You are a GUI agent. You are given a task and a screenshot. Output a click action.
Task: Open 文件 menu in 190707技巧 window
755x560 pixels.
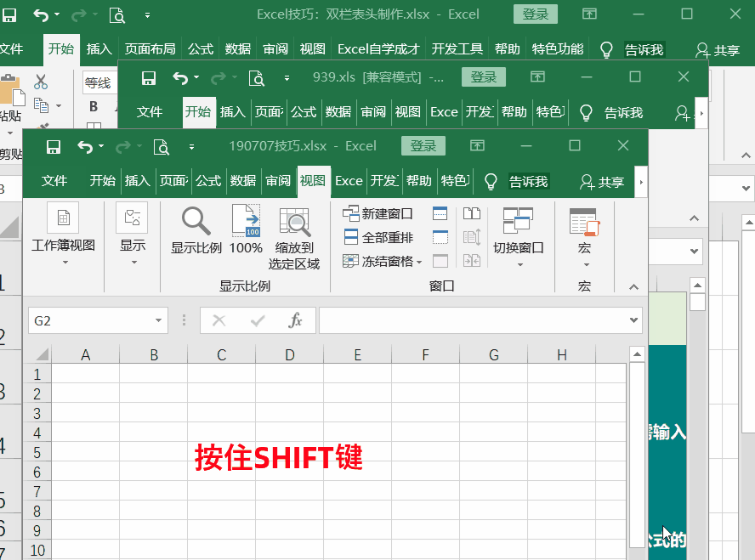pos(54,181)
